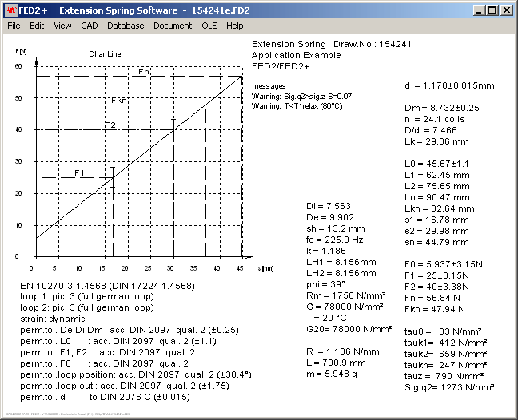Open the Help menu
This screenshot has width=518, height=420.
[234, 26]
